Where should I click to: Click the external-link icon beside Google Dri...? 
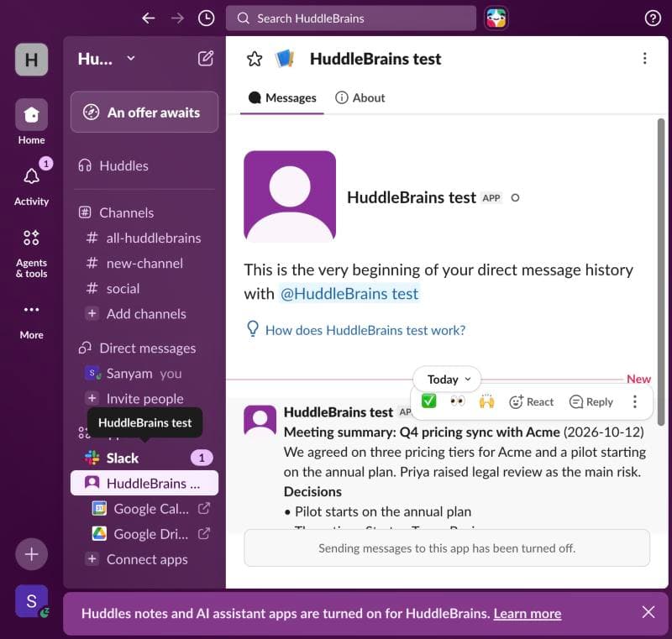(204, 534)
